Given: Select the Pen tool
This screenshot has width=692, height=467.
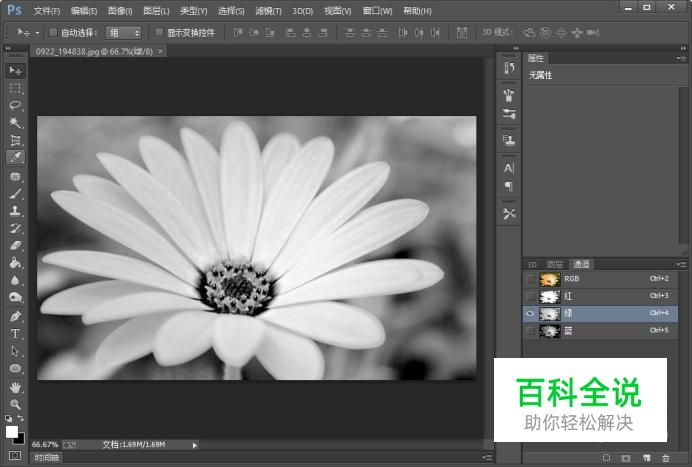Looking at the screenshot, I should tap(15, 316).
